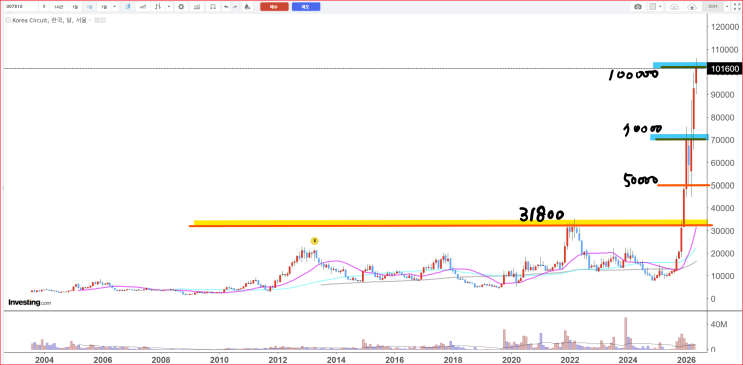
Task: Click the red 매수 buy button
Action: click(274, 7)
